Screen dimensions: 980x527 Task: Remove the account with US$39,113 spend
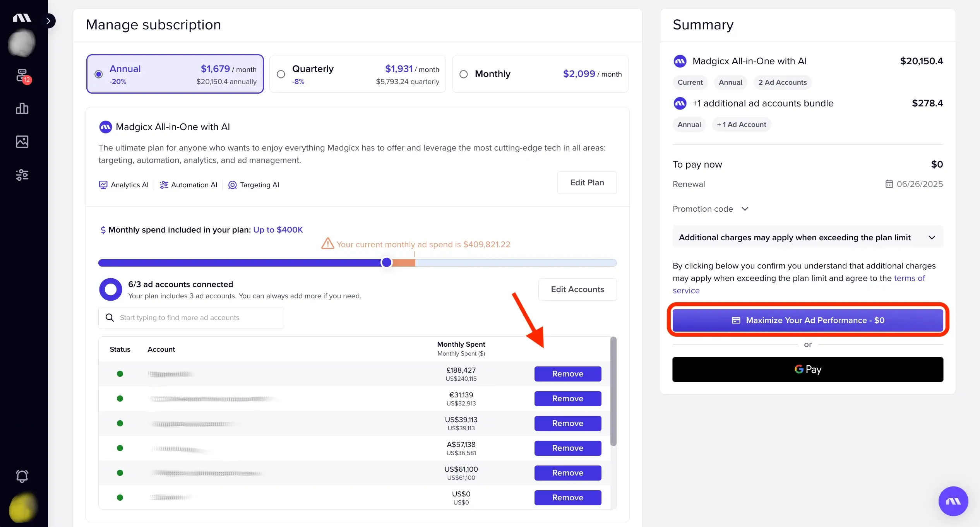(568, 423)
